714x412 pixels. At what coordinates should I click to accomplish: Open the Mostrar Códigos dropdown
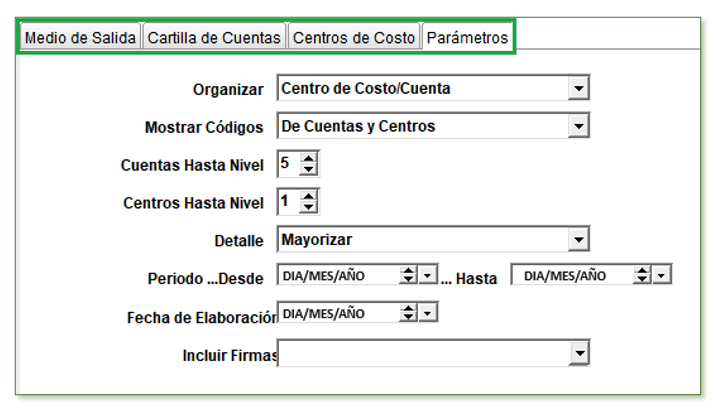pos(577,127)
